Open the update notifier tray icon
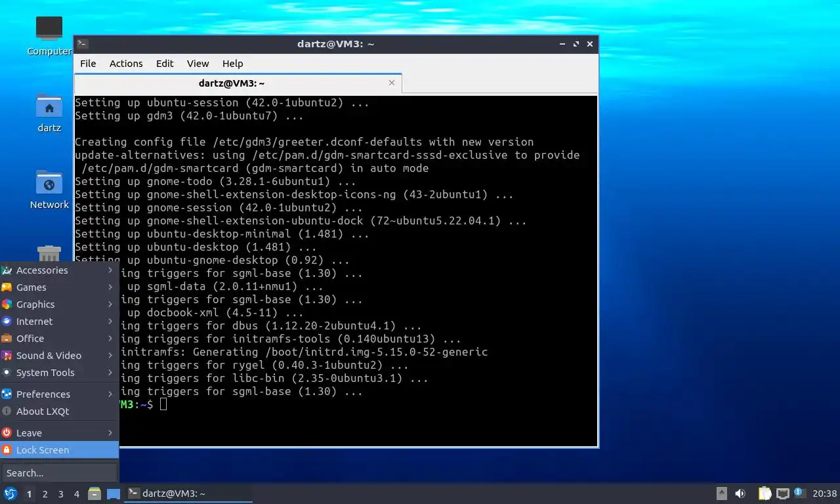840x504 pixels. tap(799, 492)
